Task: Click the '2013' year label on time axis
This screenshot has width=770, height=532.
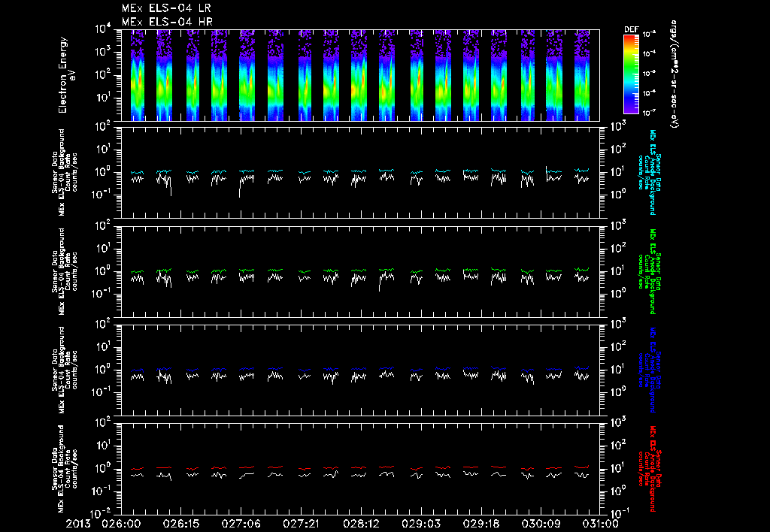Action: coord(78,524)
